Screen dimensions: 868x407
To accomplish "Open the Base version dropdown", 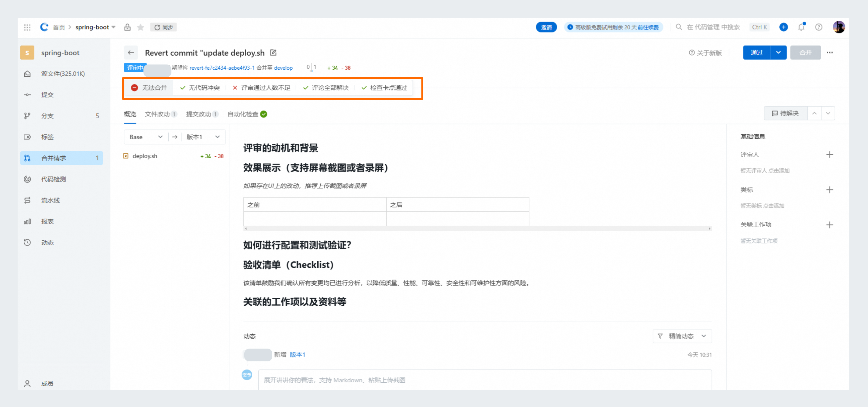I will (x=146, y=137).
